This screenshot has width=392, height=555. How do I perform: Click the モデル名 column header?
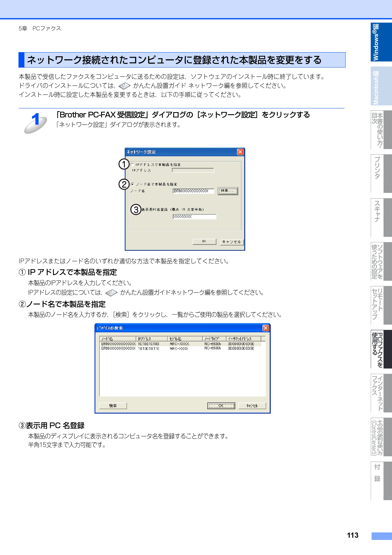pos(185,339)
